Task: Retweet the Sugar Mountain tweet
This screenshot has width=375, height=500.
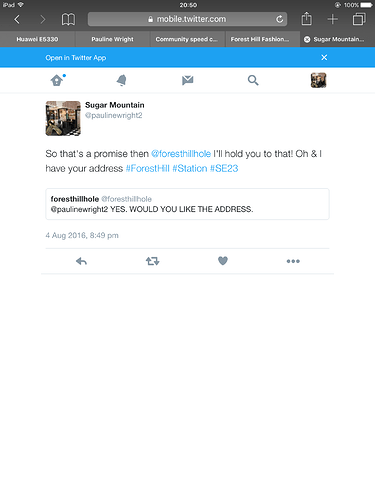Action: [x=152, y=261]
